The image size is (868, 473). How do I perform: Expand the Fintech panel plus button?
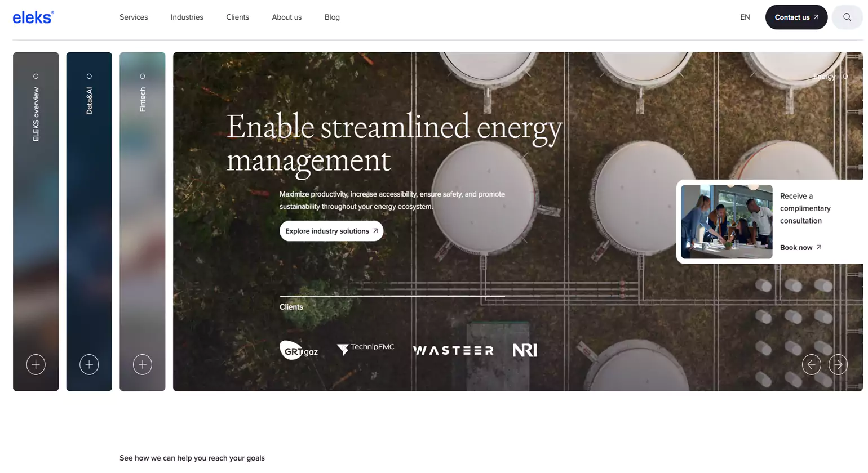click(x=143, y=365)
